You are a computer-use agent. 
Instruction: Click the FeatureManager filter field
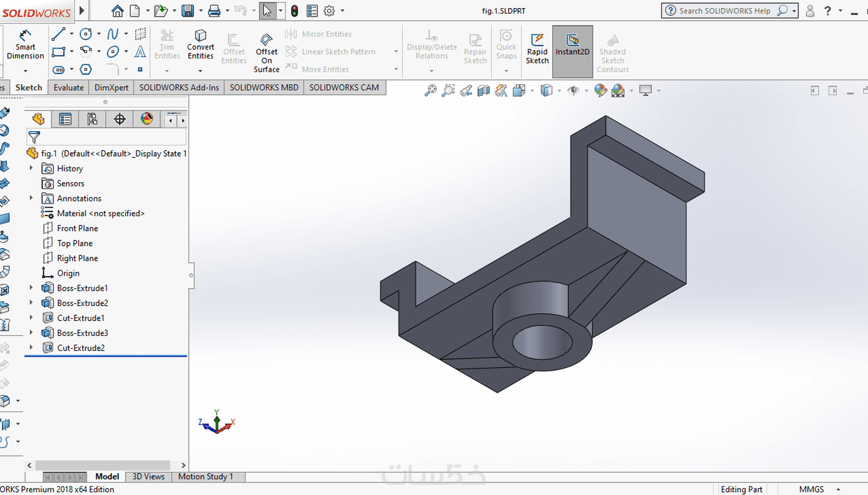pos(106,137)
